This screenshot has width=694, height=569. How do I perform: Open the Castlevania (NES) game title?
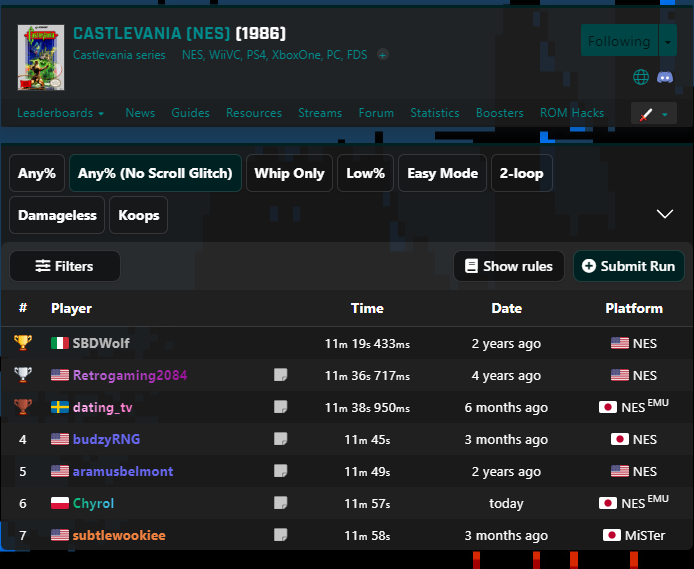pos(151,33)
